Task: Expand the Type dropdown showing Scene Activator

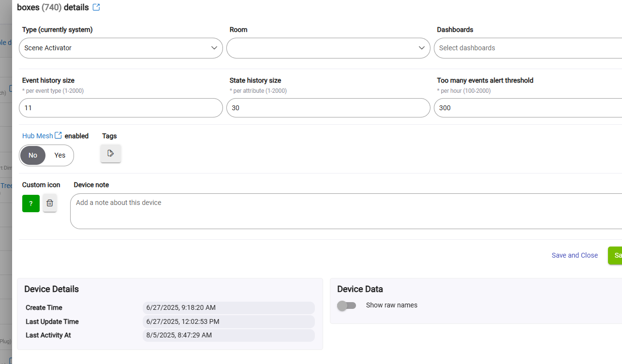Action: [x=120, y=48]
